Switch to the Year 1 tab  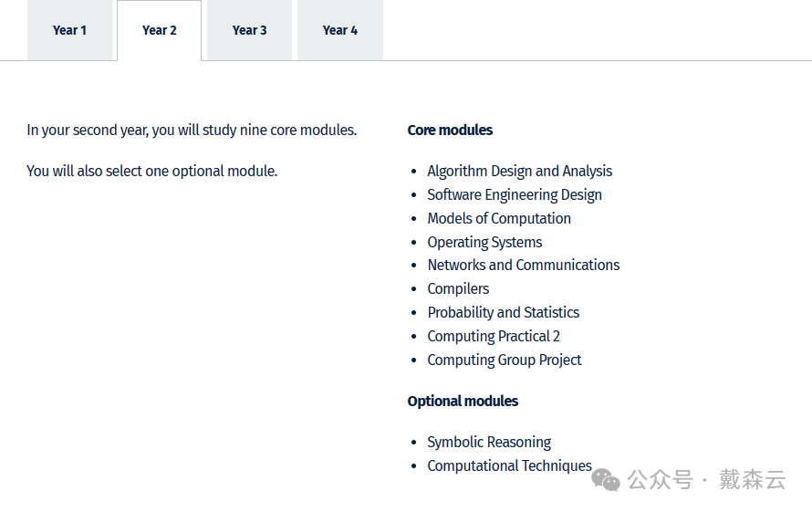click(69, 30)
